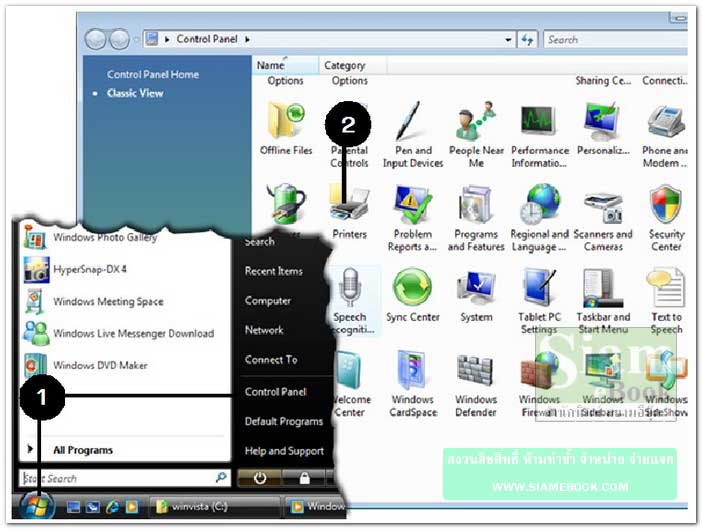Open Control Panel from Start menu
The image size is (702, 529).
[x=275, y=392]
